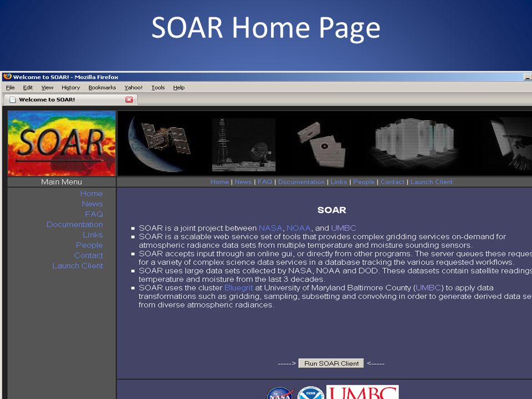Click People in the top navigation bar
532x399 pixels.
tap(364, 182)
